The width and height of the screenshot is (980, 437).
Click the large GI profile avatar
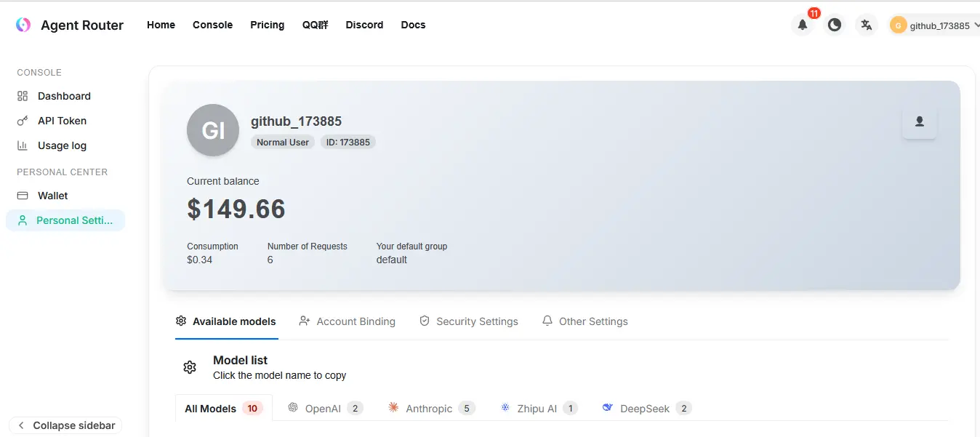click(x=213, y=130)
